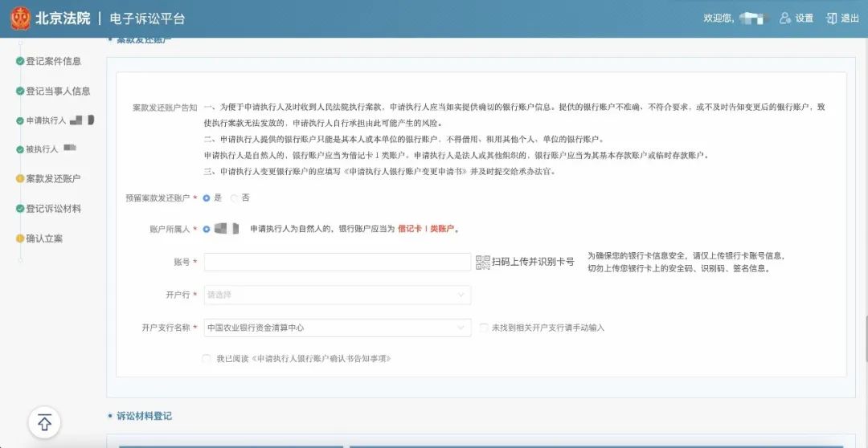The width and height of the screenshot is (868, 448).
Task: Click the Beijing Court emblem logo
Action: 20,18
